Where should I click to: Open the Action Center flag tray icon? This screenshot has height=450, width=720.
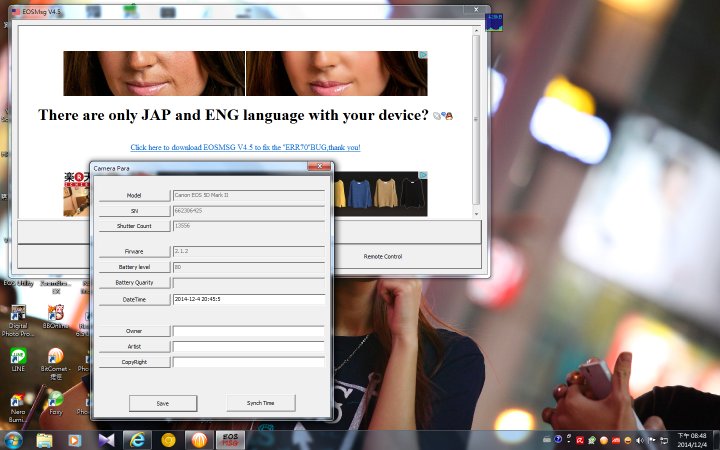[x=651, y=440]
